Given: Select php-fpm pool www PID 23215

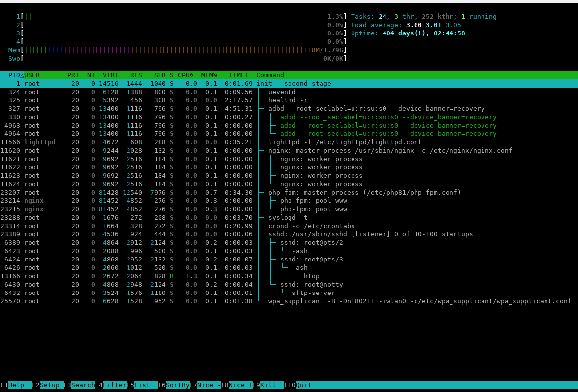Looking at the screenshot, I should click(289, 209).
